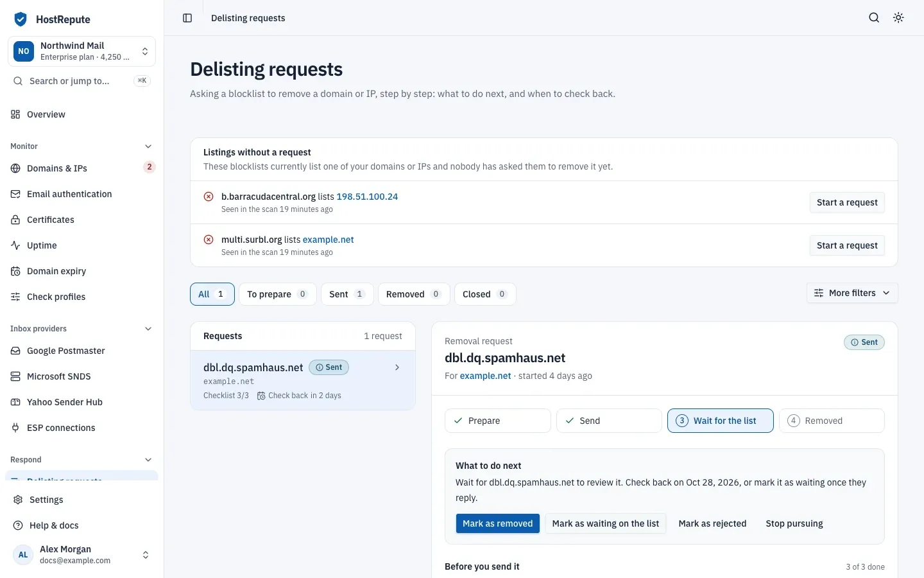Viewport: 924px width, 578px height.
Task: Open Certificates page
Action: coord(81,220)
